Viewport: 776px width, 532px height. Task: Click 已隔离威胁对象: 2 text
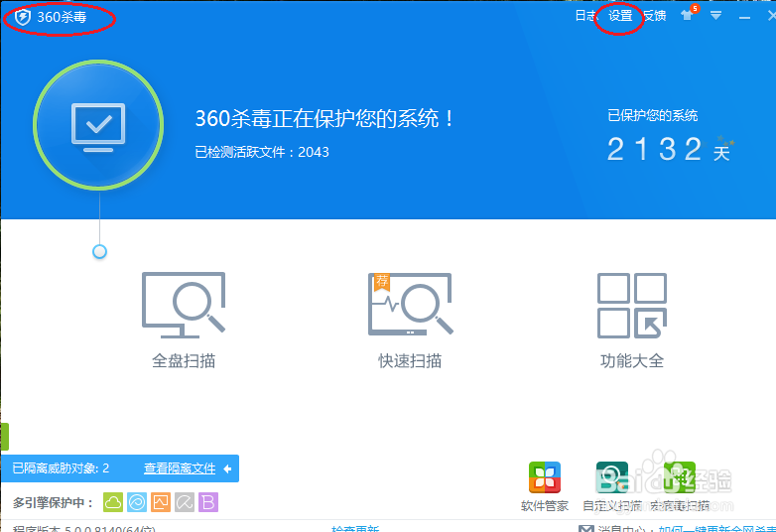coord(61,468)
